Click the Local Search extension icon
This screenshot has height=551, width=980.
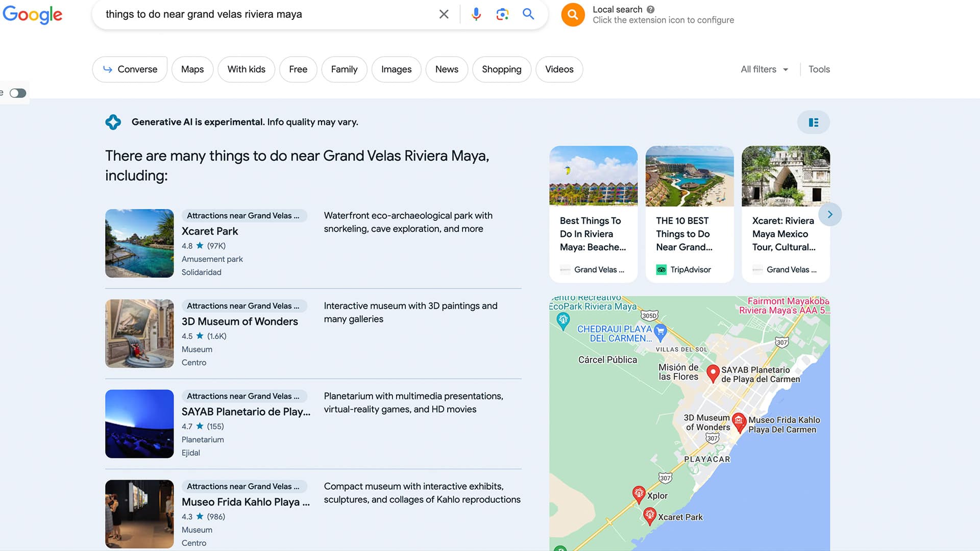point(573,14)
